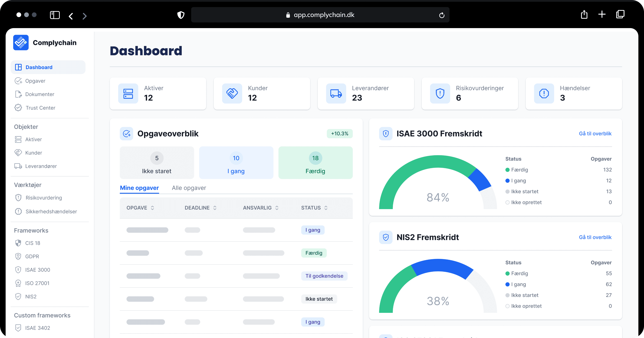Reload the page with the refresh icon
Screen dimensions: 644x338
tap(442, 15)
